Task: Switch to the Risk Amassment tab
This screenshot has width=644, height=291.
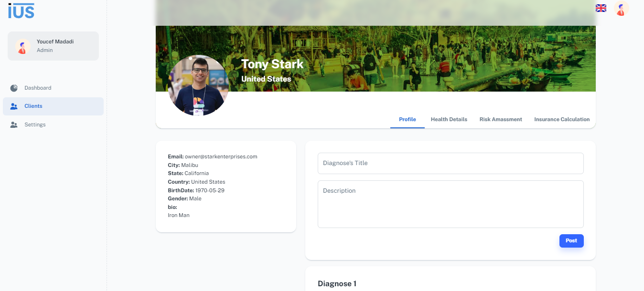Action: point(501,119)
